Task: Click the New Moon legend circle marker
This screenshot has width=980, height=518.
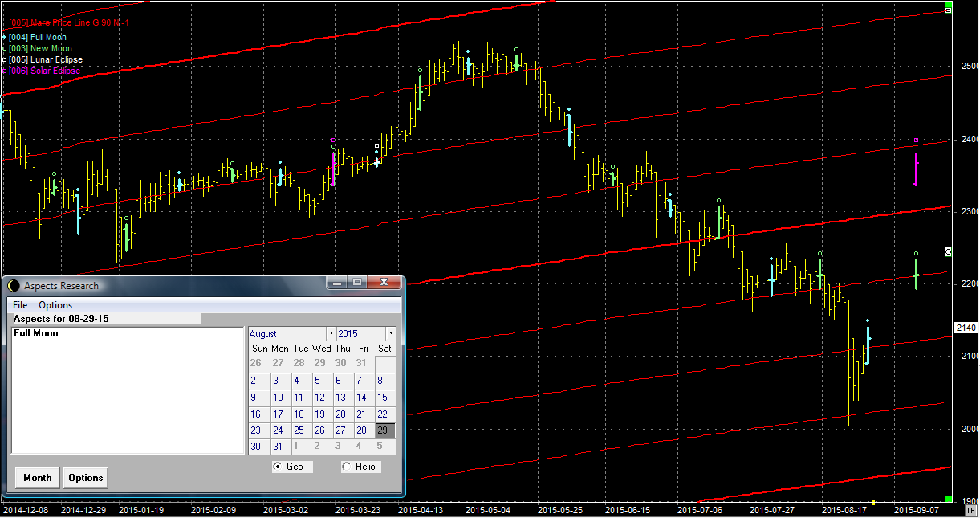Action: pyautogui.click(x=4, y=48)
